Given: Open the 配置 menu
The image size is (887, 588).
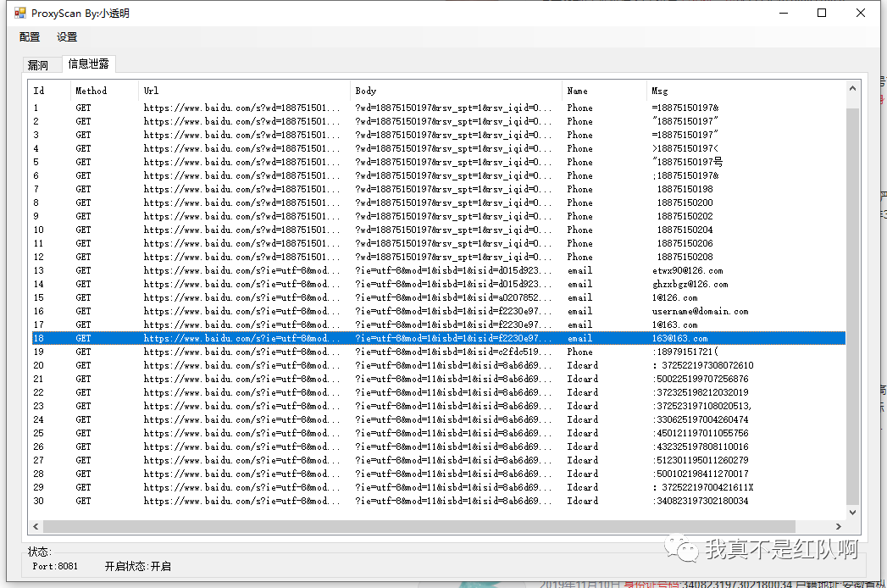Looking at the screenshot, I should click(x=30, y=37).
